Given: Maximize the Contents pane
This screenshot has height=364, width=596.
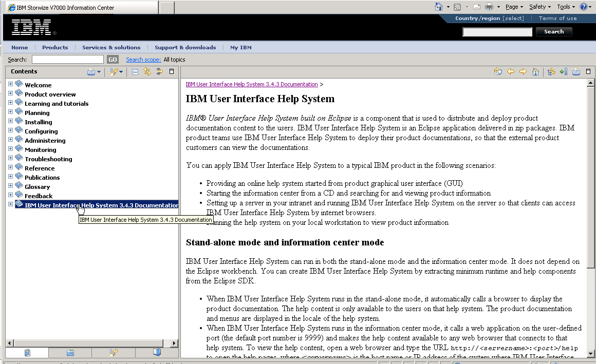Looking at the screenshot, I should click(172, 71).
